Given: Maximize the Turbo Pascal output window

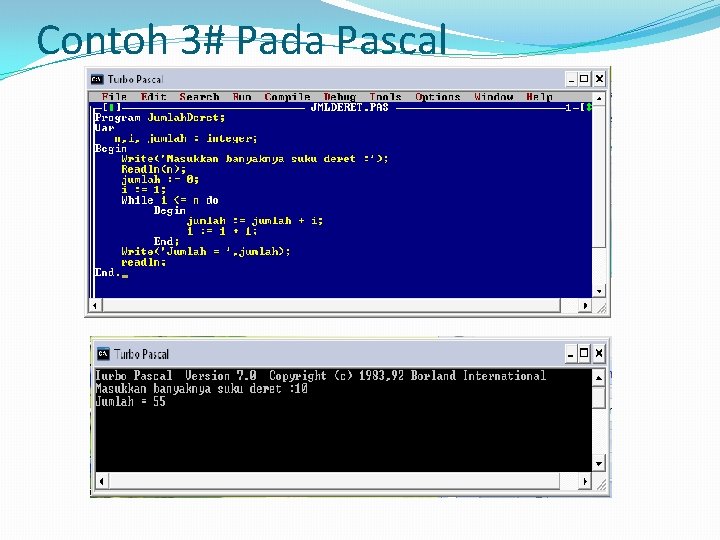Looking at the screenshot, I should click(584, 354).
